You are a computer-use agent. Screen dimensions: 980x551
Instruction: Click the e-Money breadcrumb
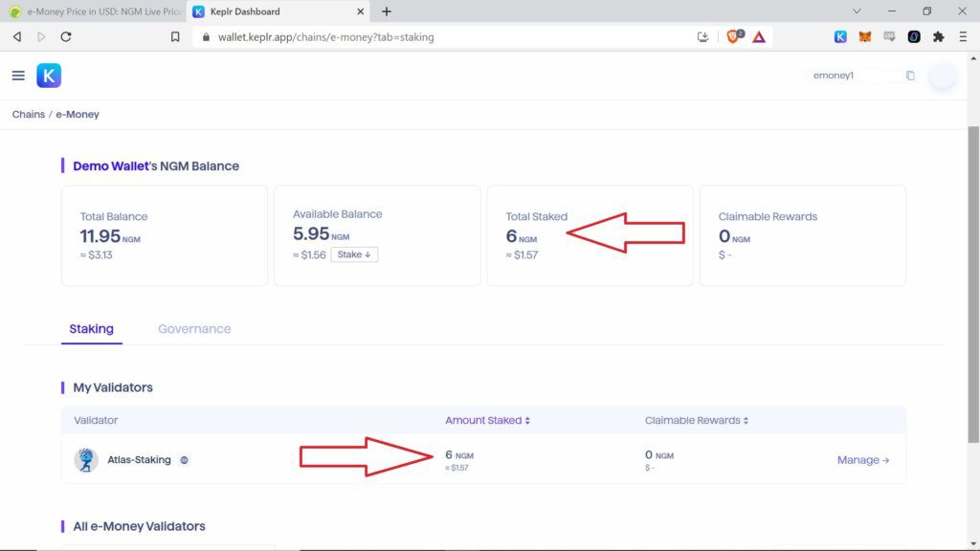pyautogui.click(x=78, y=115)
